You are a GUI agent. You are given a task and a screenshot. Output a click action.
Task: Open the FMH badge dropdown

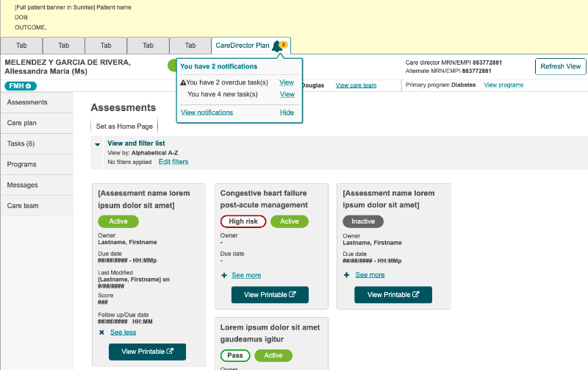tap(19, 86)
